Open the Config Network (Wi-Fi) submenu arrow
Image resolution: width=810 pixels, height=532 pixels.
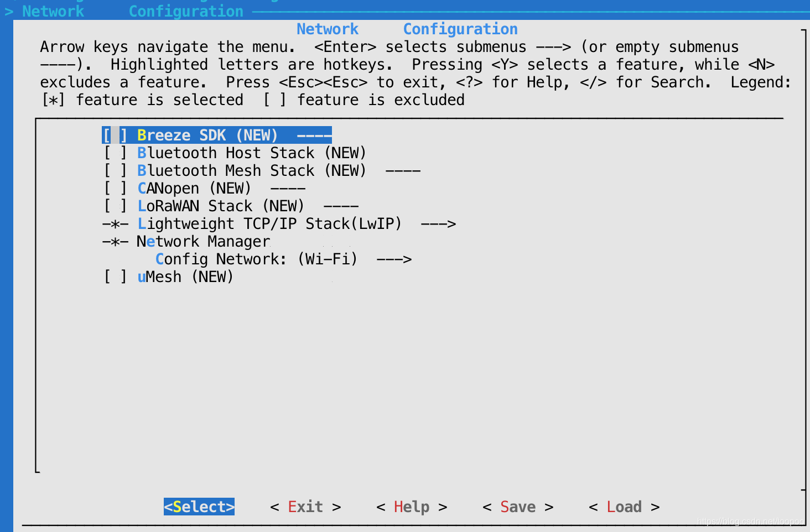394,259
